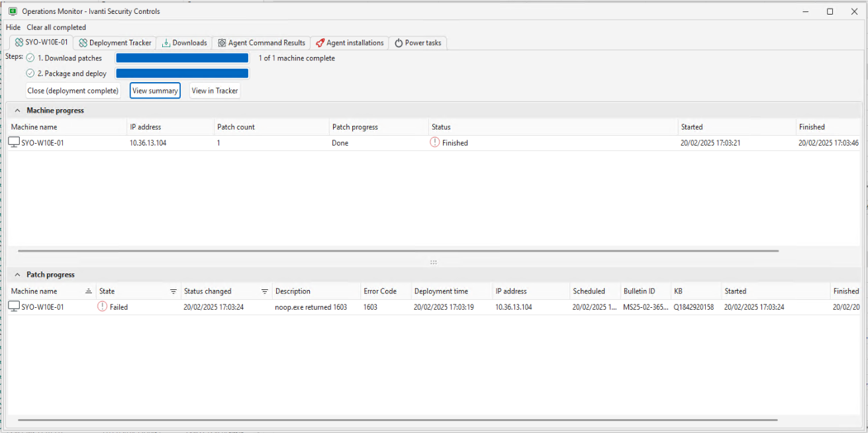868x433 pixels.
Task: Click the Ivanti app icon in title bar
Action: pyautogui.click(x=12, y=11)
